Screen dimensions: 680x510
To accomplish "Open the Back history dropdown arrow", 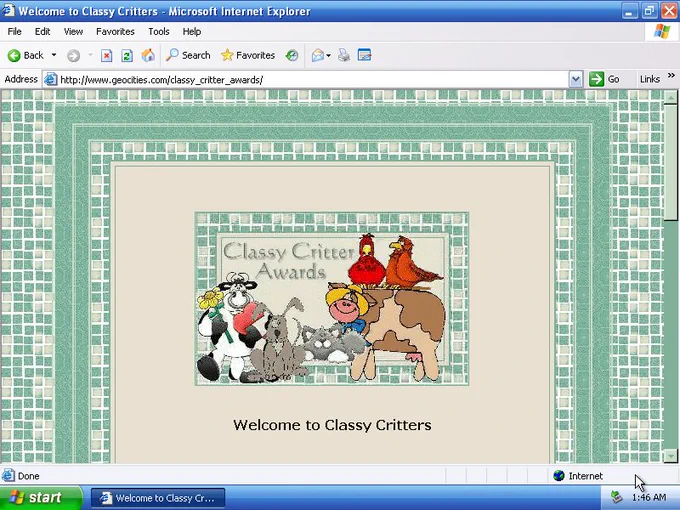I will pyautogui.click(x=54, y=55).
